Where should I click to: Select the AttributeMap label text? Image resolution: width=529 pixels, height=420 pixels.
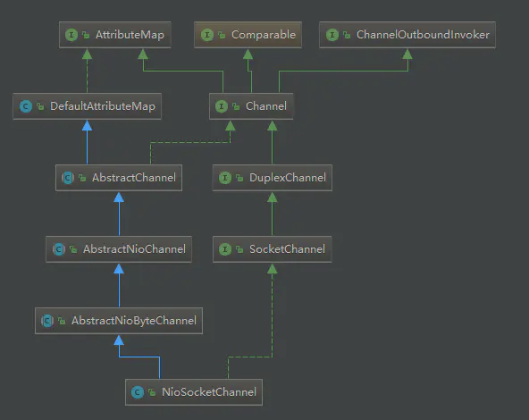130,35
